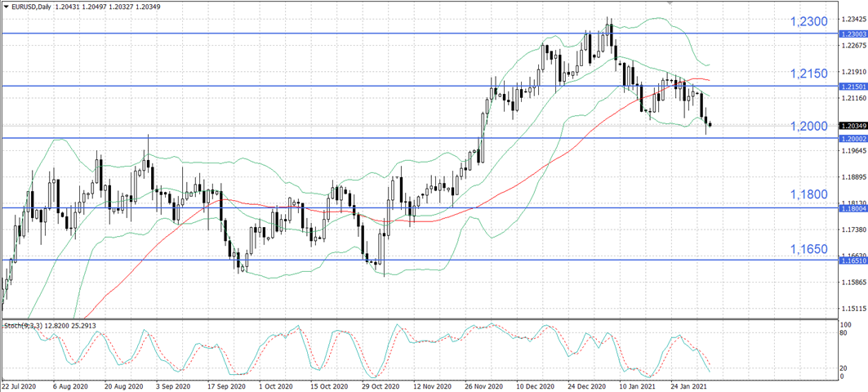Click the 1,1650 level text label

[808, 248]
